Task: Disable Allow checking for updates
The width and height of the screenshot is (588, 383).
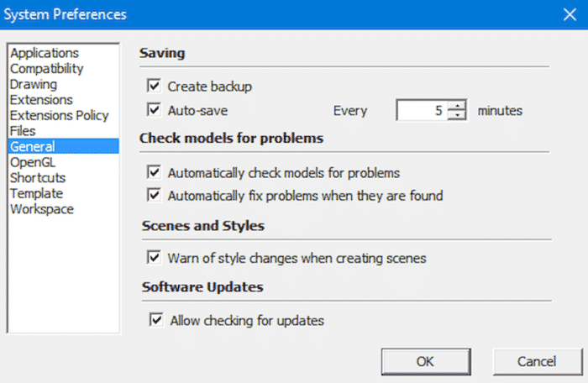Action: tap(155, 320)
